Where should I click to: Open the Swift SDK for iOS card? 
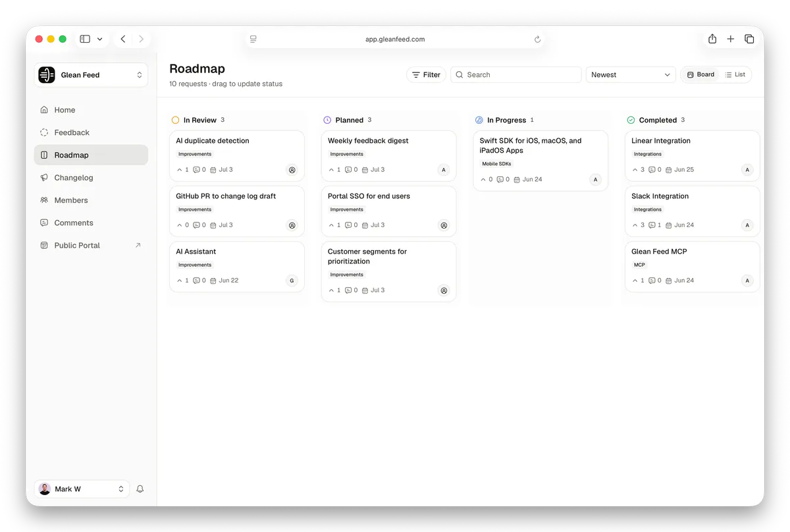point(540,161)
